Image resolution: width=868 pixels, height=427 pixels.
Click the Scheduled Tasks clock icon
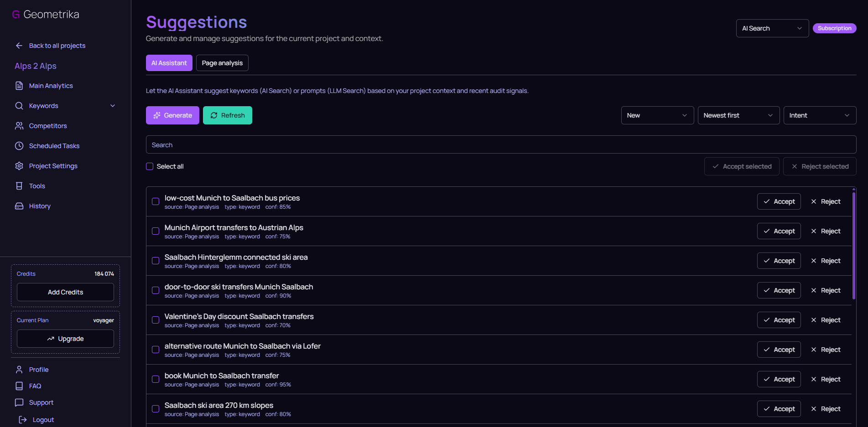(19, 146)
